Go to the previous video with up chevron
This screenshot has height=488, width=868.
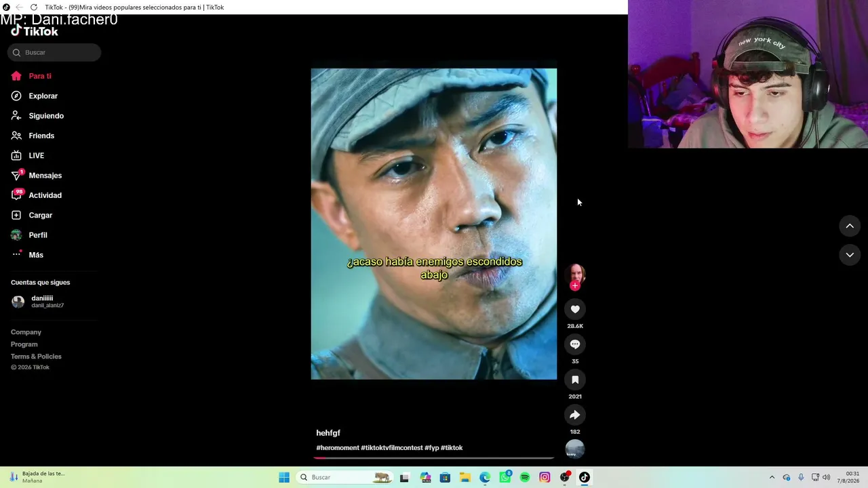tap(850, 226)
